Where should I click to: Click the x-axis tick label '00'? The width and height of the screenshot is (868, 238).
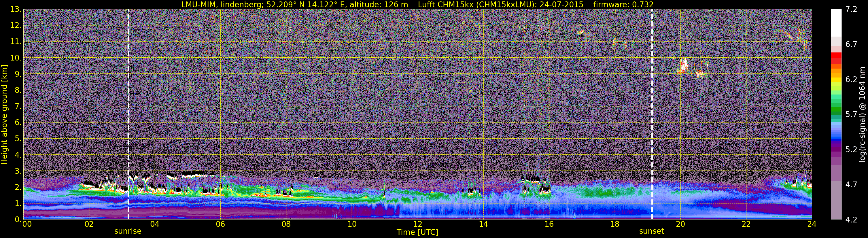[27, 224]
